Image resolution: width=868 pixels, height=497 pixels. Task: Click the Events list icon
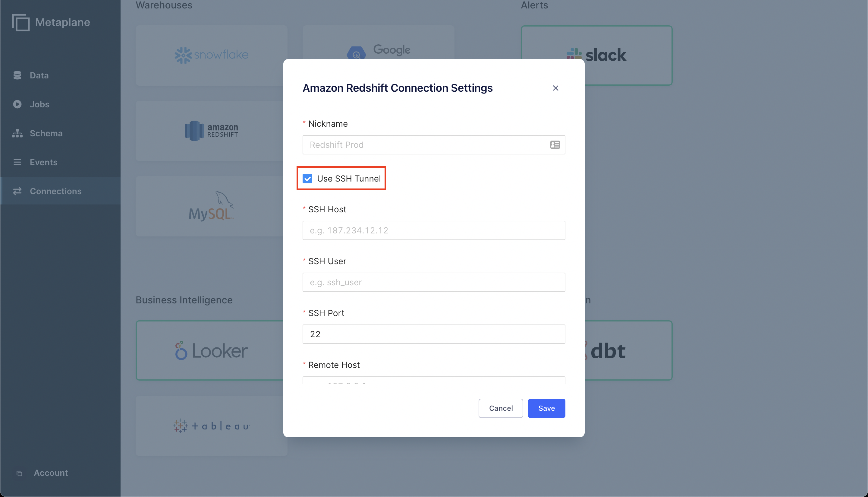pyautogui.click(x=17, y=162)
